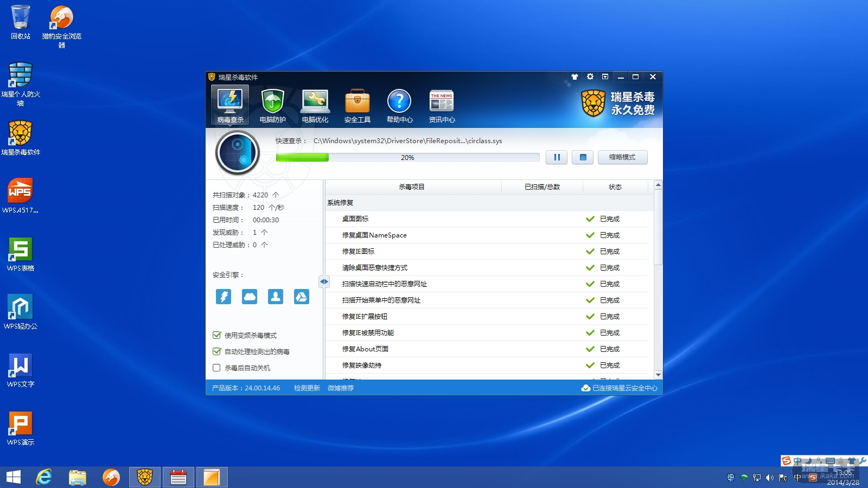Select the 猎豹安全浏览器 desktop shortcut
The height and width of the screenshot is (488, 868).
point(62,27)
